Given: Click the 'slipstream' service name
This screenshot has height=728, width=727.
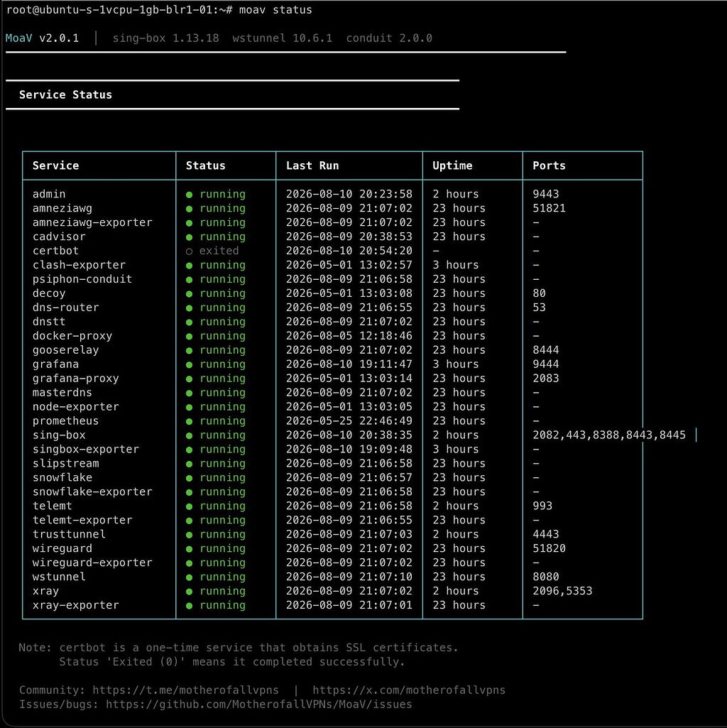Looking at the screenshot, I should [65, 463].
